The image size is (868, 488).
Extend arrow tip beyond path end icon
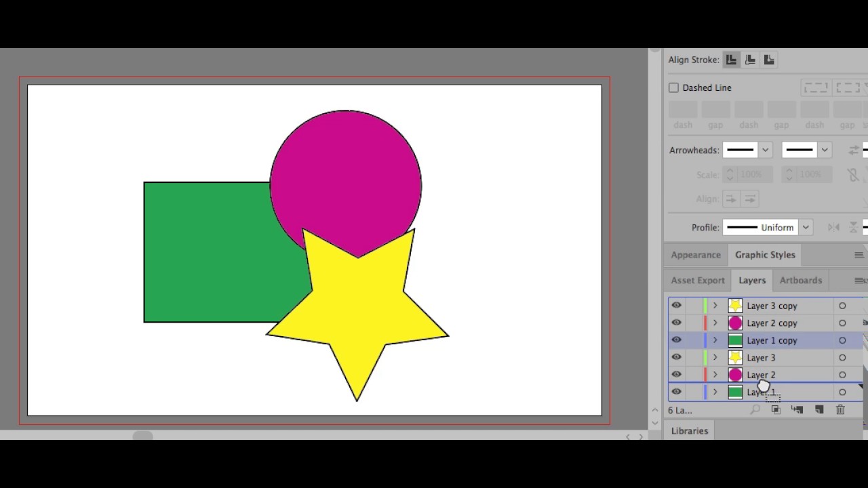[731, 199]
